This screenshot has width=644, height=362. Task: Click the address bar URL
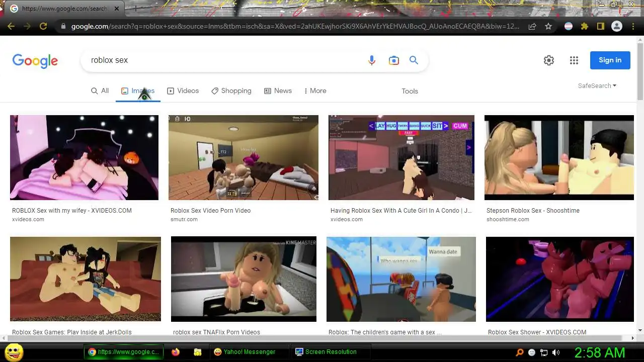point(295,26)
